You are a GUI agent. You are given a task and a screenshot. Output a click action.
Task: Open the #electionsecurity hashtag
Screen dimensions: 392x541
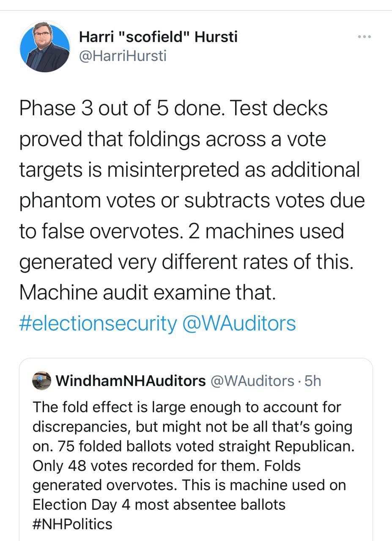tap(98, 324)
